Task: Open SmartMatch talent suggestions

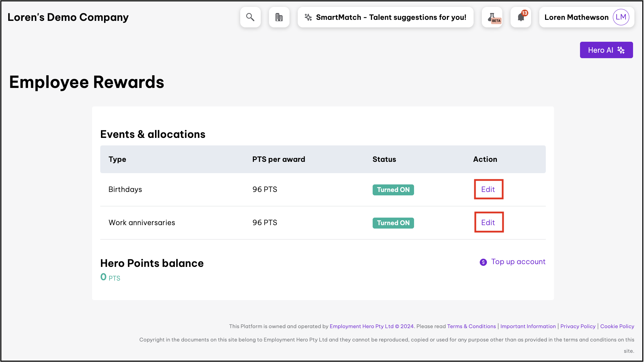Action: (391, 17)
